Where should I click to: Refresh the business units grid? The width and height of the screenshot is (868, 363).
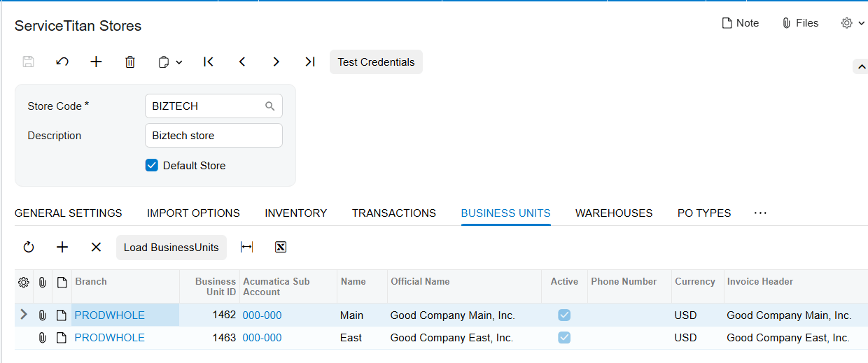coord(29,247)
